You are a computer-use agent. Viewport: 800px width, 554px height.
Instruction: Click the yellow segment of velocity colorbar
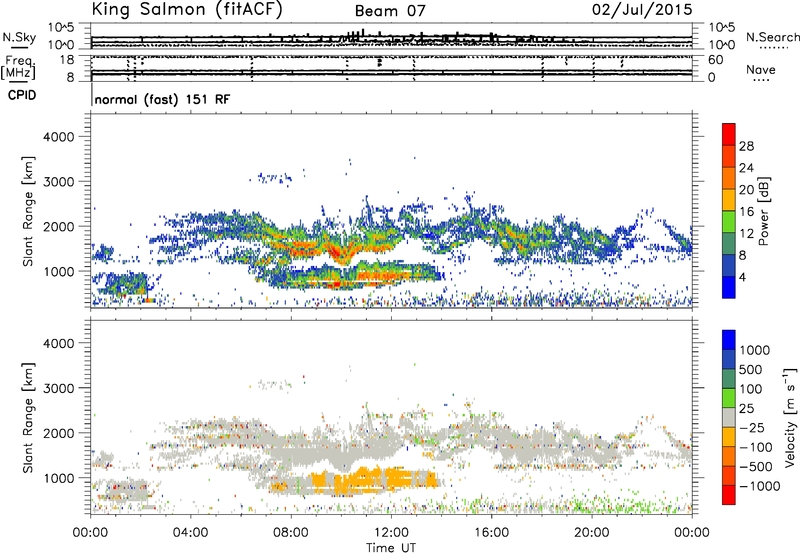coord(729,437)
